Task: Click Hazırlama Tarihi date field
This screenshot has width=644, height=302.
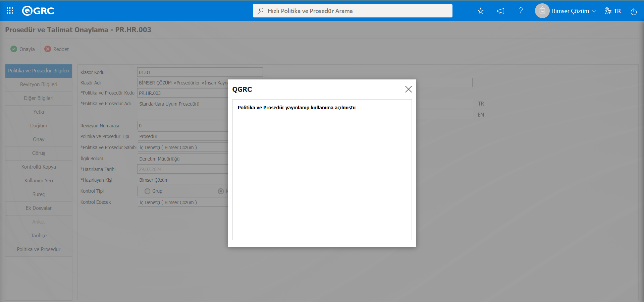Action: point(183,169)
